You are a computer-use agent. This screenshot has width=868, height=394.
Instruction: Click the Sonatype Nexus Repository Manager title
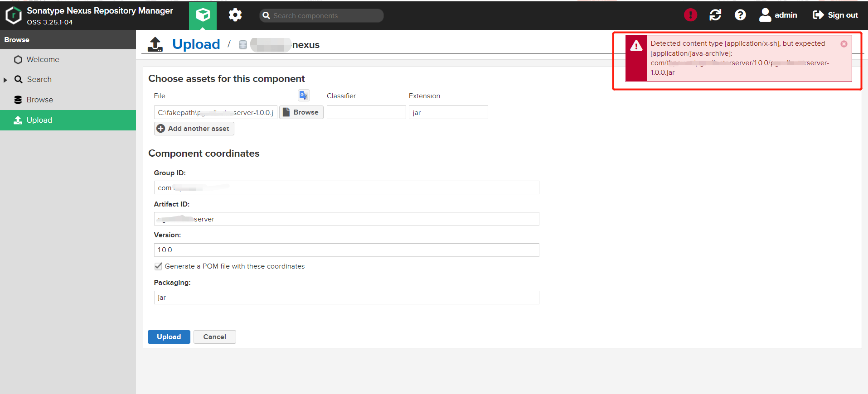(x=100, y=10)
